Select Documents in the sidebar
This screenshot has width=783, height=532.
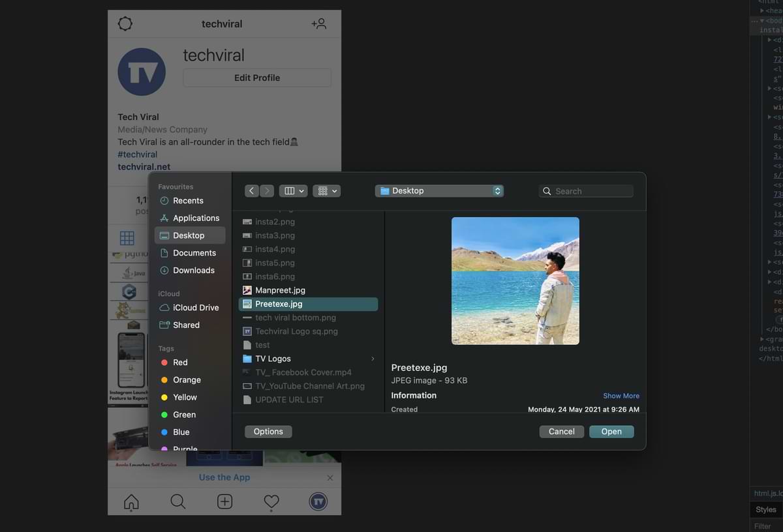click(190, 253)
